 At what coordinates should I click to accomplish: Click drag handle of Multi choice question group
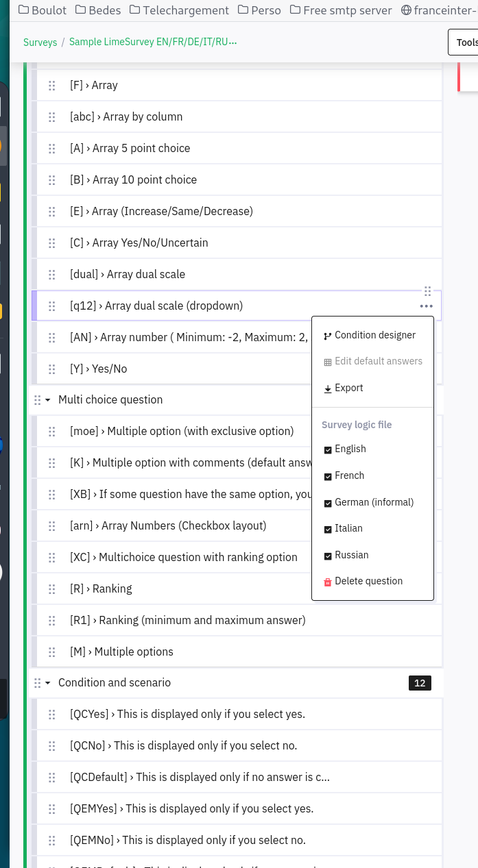[x=37, y=399]
